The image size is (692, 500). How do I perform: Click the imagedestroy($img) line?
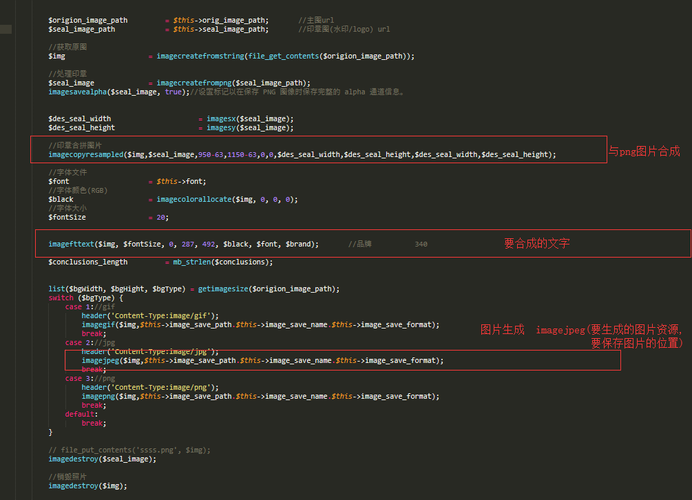tap(88, 486)
